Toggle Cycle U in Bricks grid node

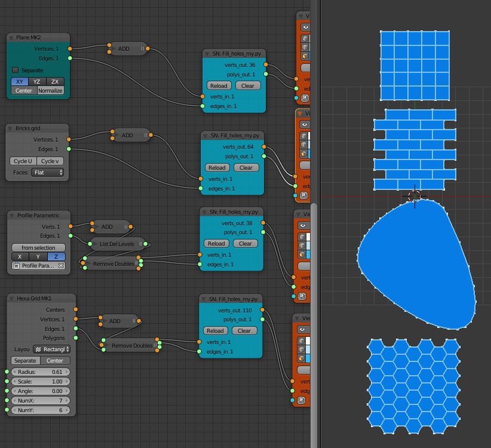(23, 161)
